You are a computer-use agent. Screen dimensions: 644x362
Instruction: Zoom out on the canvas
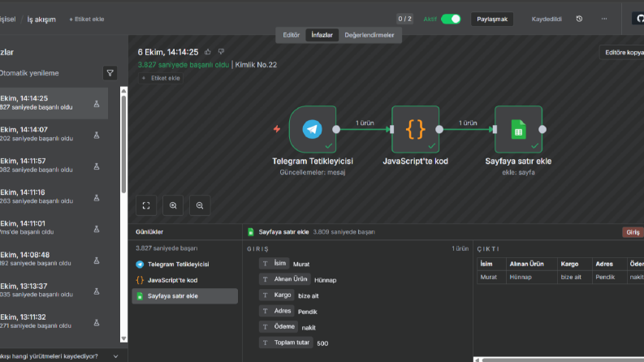200,205
